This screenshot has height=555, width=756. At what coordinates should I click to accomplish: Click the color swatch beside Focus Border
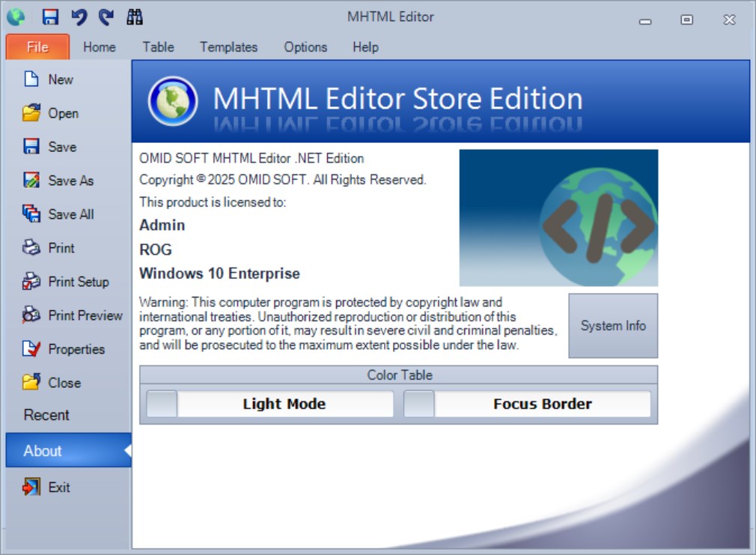pos(419,404)
